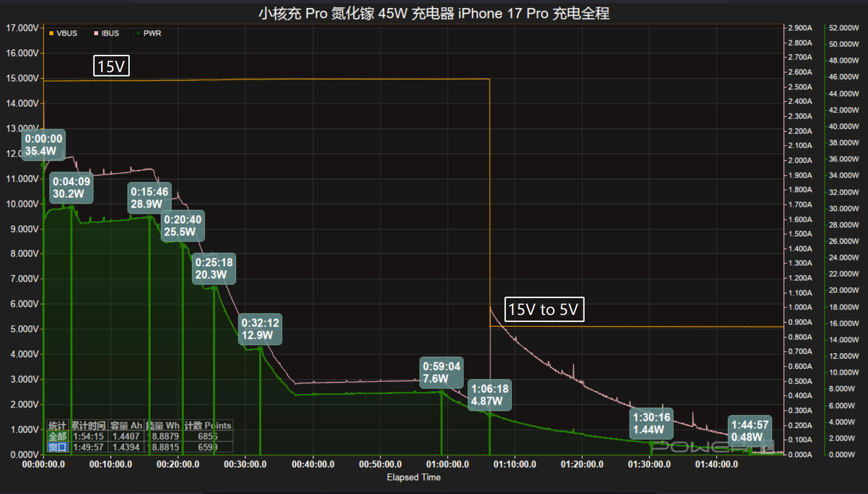This screenshot has height=494, width=868.
Task: Click the 容量 Ah column header
Action: click(126, 425)
